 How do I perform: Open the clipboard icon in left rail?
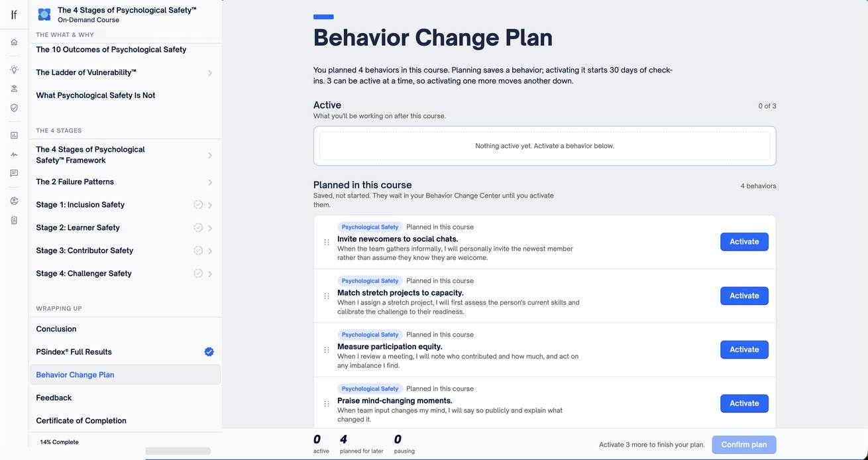click(14, 220)
